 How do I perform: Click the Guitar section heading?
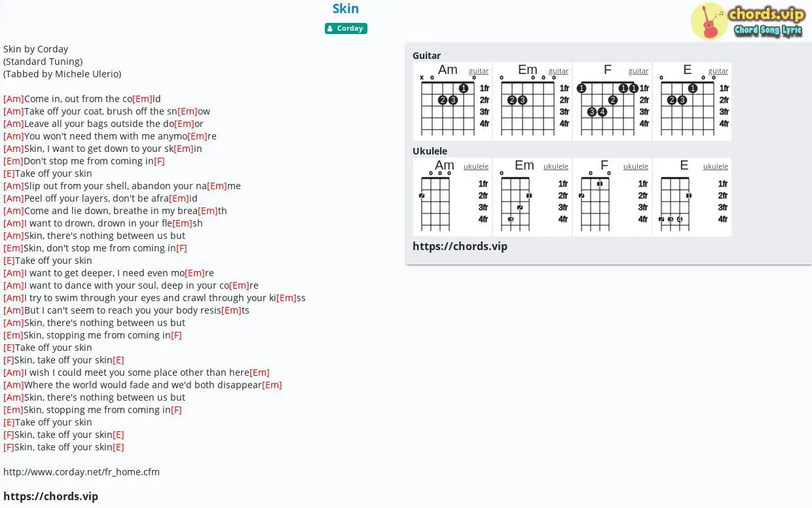pos(426,56)
